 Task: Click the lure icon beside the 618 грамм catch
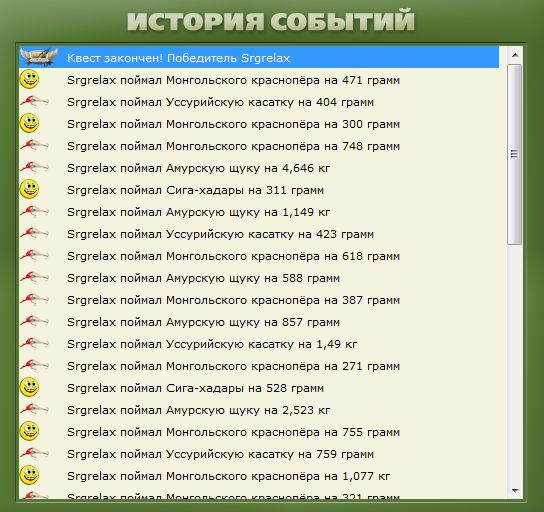point(34,255)
